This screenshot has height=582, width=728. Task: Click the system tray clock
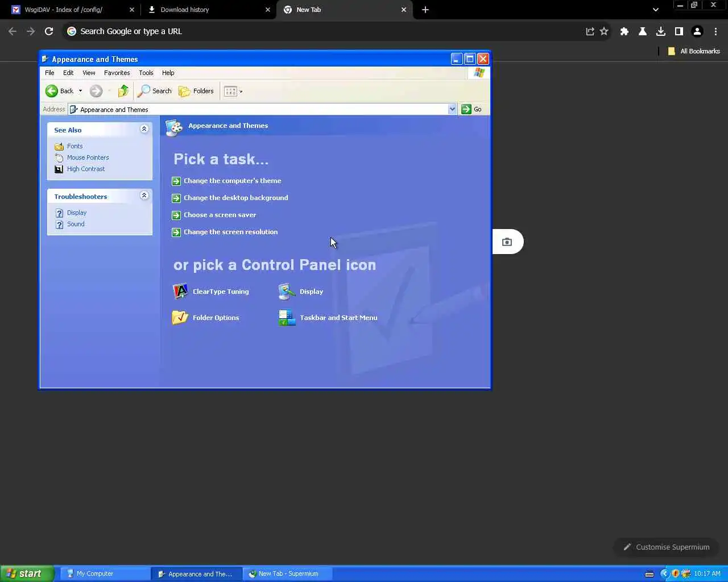click(707, 573)
